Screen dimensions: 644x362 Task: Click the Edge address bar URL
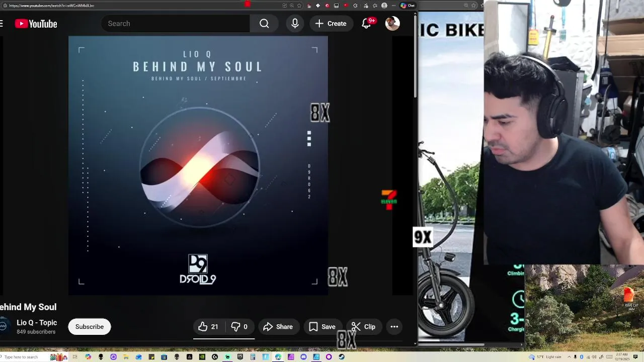click(x=51, y=6)
